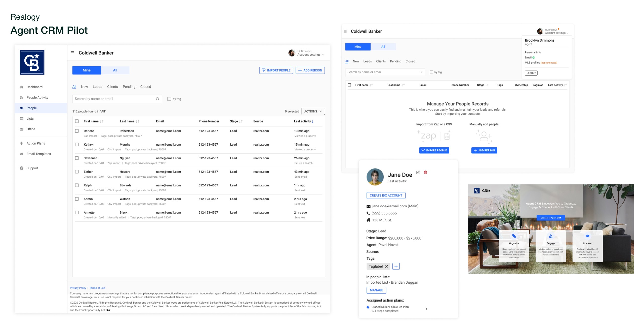Click the phone icon beside (555) 555-5555
644x328 pixels.
(x=368, y=213)
